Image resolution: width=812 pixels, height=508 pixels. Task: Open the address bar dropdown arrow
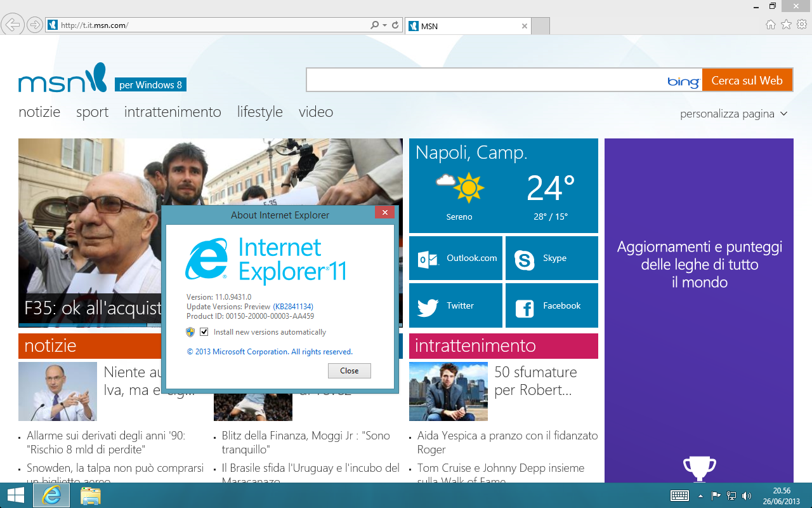pyautogui.click(x=384, y=25)
